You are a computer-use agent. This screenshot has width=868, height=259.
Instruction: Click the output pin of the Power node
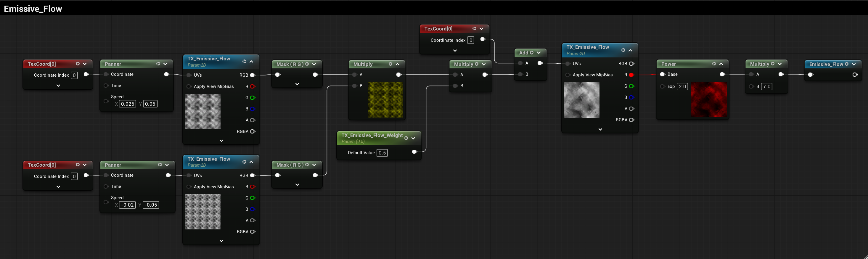point(722,74)
